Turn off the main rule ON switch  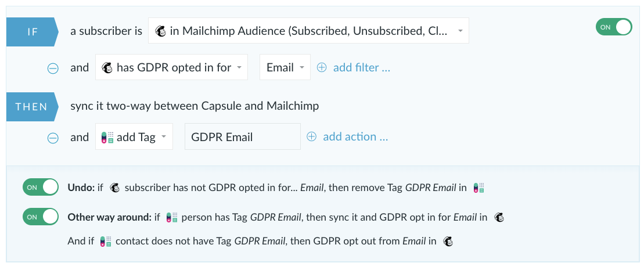[x=614, y=27]
